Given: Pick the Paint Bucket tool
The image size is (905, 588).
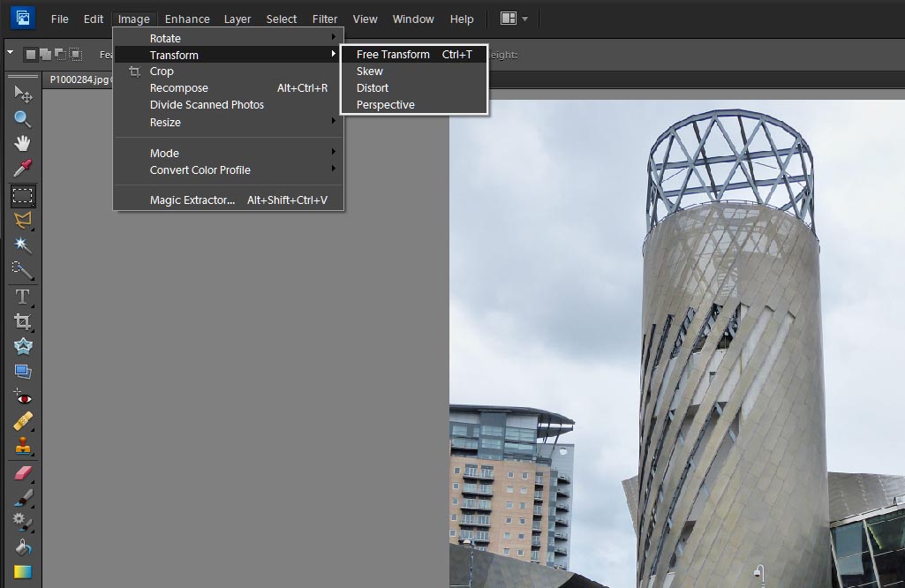Looking at the screenshot, I should pyautogui.click(x=23, y=547).
